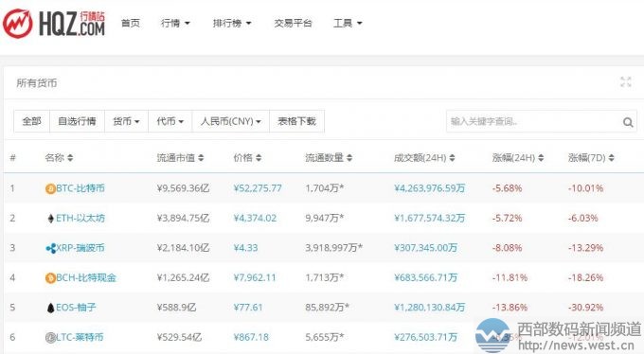
Task: Click XRP supply 3,918,997万*
Action: click(334, 248)
